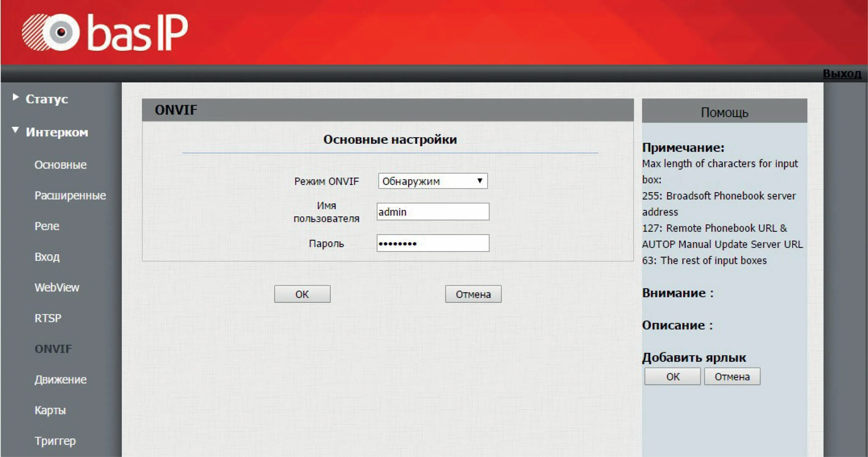Open the WebView menu item
The image size is (868, 457).
57,288
